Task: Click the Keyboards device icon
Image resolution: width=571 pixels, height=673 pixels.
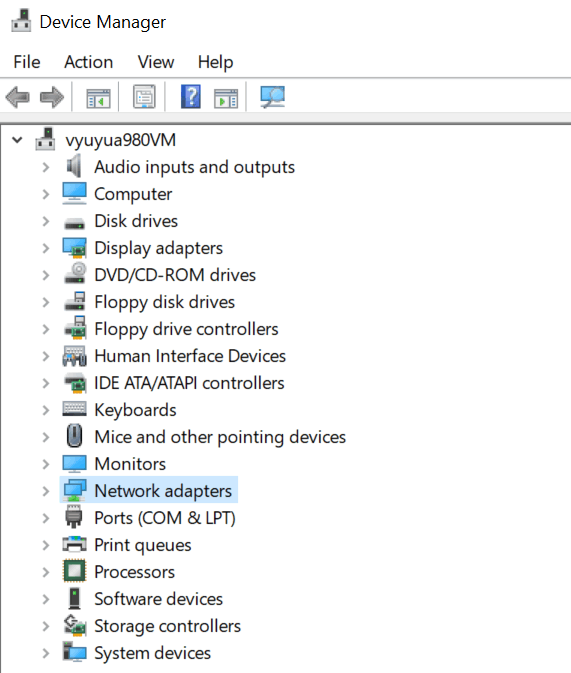Action: pos(74,409)
